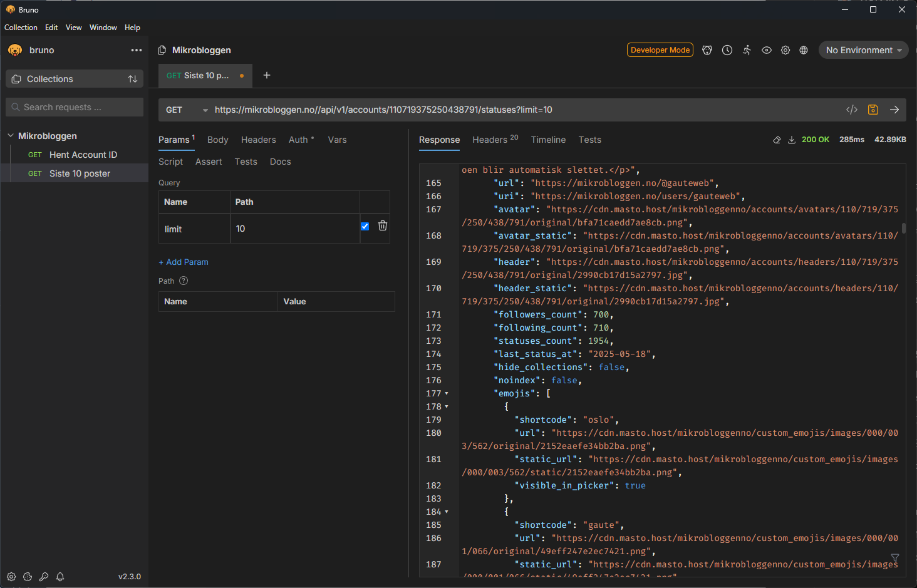
Task: Open the Edit menu
Action: [x=51, y=28]
